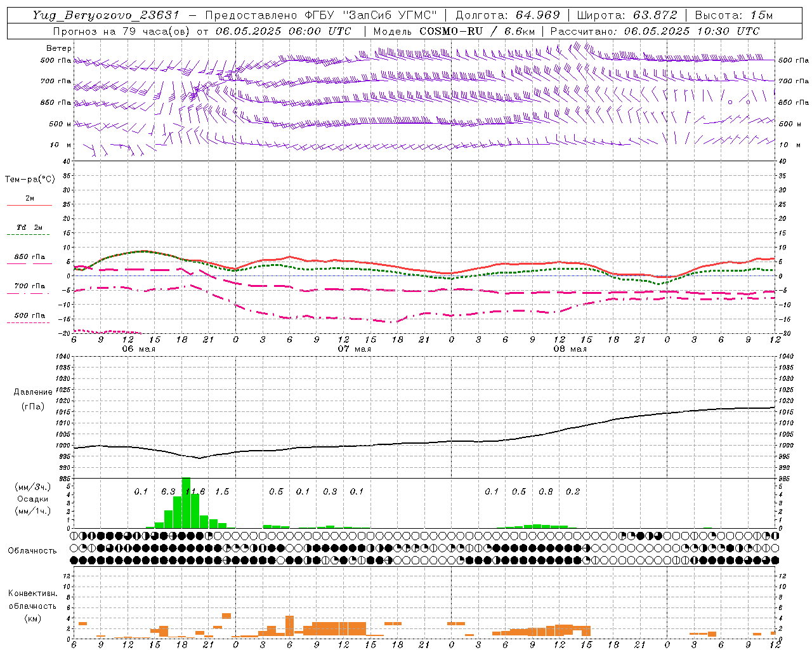Click the 0.3 precipitation value
The height and width of the screenshot is (650, 812).
[330, 492]
